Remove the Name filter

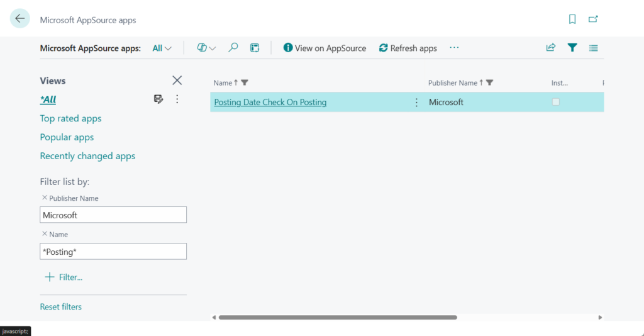(44, 233)
